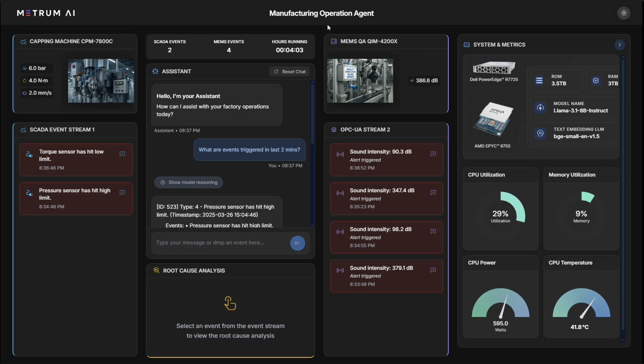Open the capping machine thumbnail image
The width and height of the screenshot is (644, 364).
pyautogui.click(x=101, y=81)
